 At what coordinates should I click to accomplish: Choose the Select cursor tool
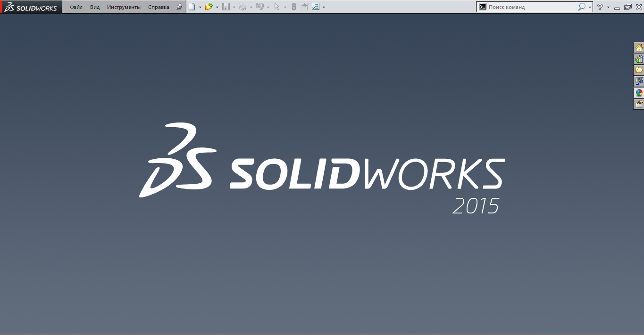pos(277,7)
